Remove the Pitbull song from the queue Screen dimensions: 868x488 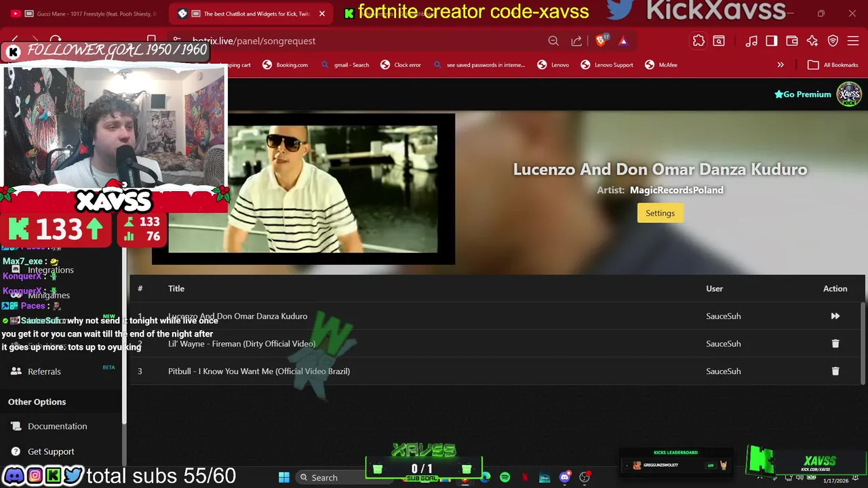(835, 371)
